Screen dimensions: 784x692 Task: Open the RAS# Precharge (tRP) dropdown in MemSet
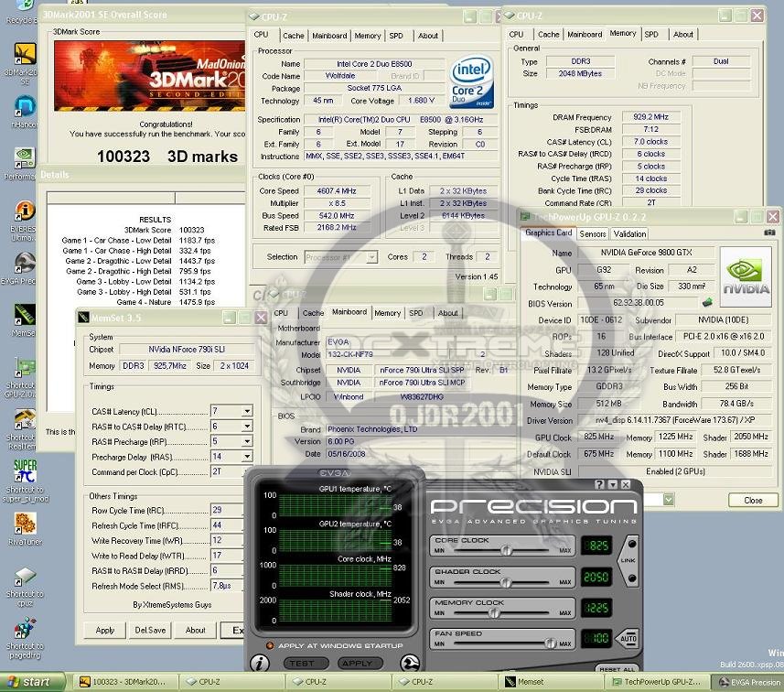coord(247,441)
